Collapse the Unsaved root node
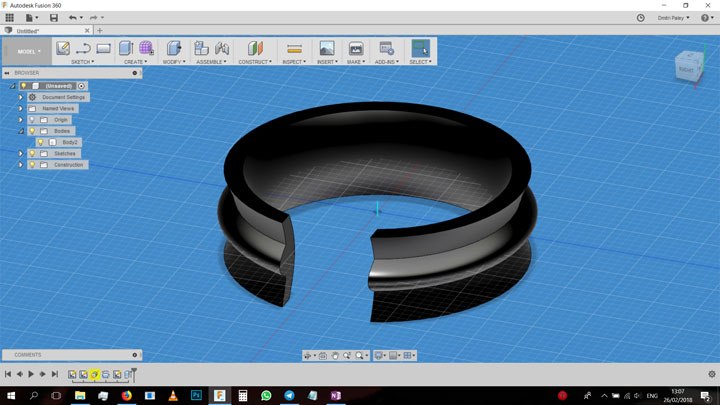The width and height of the screenshot is (720, 405). (12, 86)
